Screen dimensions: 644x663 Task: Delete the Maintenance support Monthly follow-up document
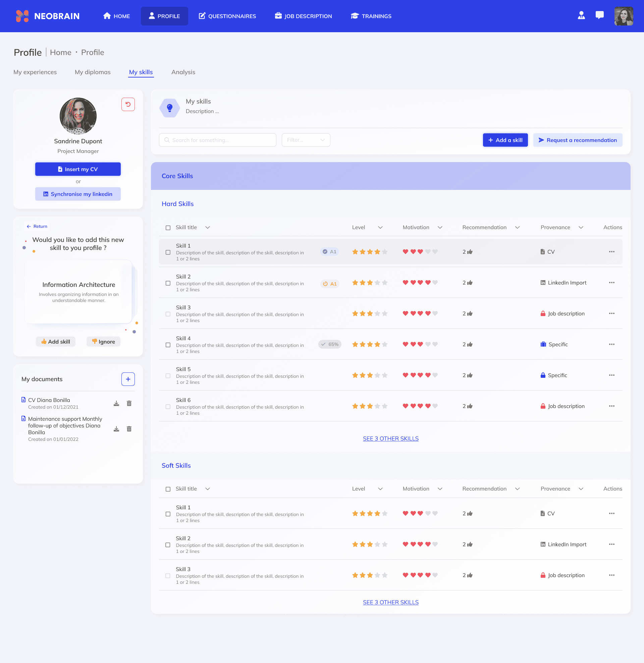click(x=129, y=428)
